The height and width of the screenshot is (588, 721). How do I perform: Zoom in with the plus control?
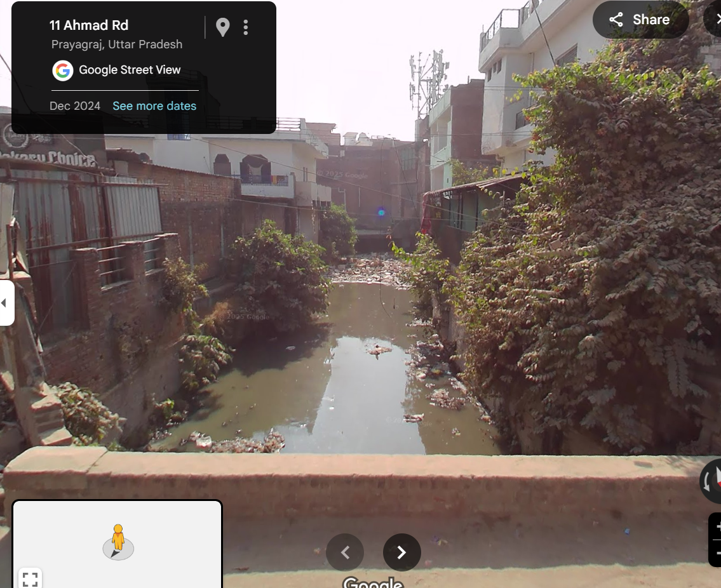click(x=717, y=527)
